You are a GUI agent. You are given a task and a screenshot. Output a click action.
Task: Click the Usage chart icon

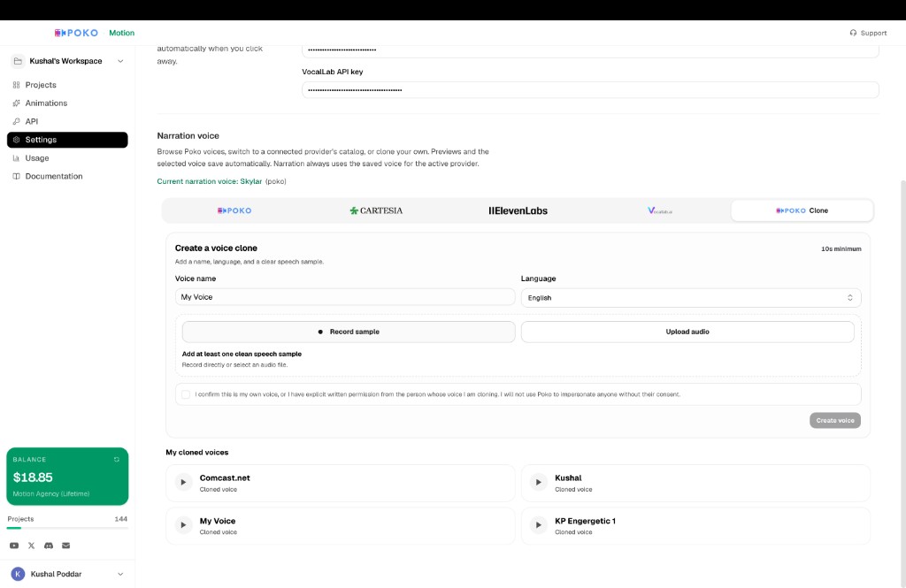click(x=16, y=158)
